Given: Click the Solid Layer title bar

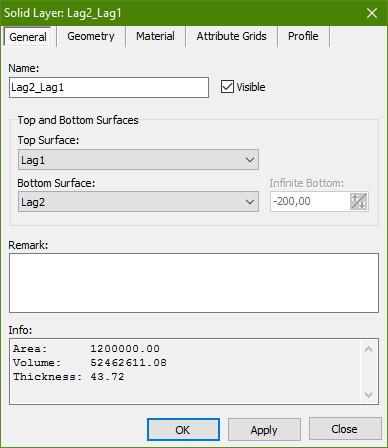Looking at the screenshot, I should 182,13.
